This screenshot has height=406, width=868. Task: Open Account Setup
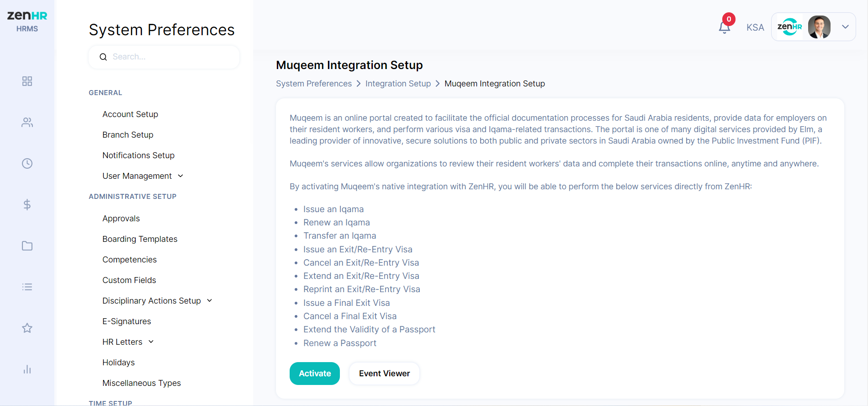[x=130, y=114]
